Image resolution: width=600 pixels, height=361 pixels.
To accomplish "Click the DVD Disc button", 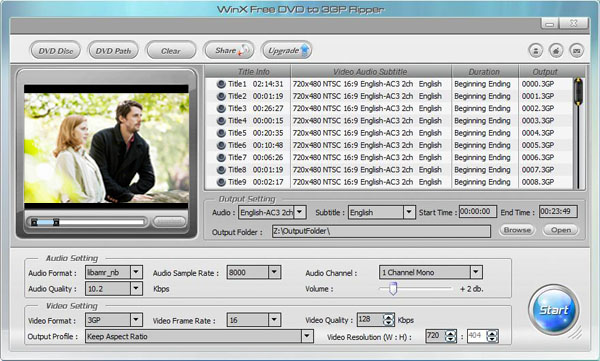I will pos(55,51).
